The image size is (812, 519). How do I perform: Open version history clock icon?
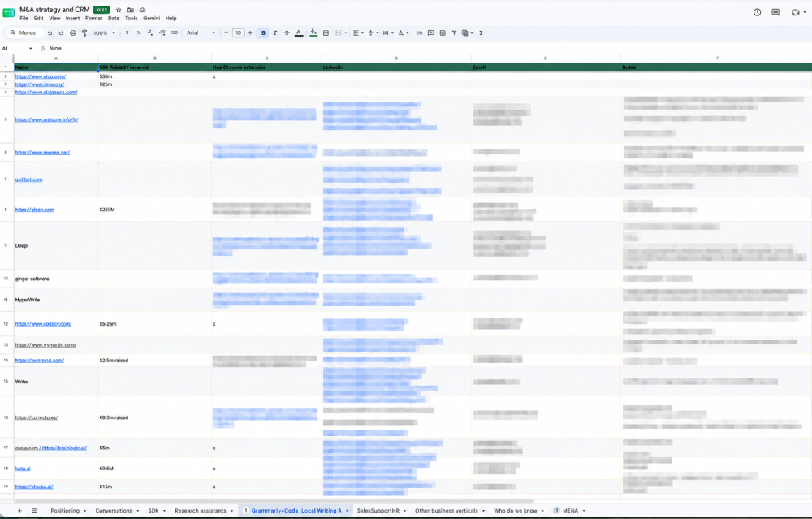757,12
